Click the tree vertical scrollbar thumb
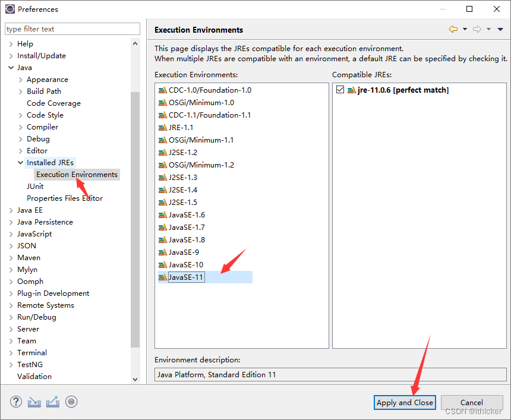Screen dimensions: 511x420 pos(135,220)
